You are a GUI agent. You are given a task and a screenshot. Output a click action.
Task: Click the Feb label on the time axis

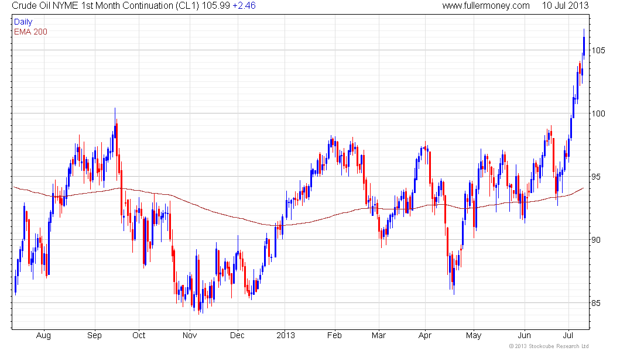click(x=334, y=335)
